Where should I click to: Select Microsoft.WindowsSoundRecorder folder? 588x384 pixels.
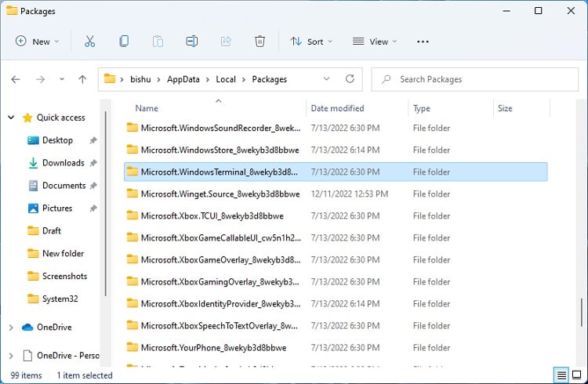[336, 128]
